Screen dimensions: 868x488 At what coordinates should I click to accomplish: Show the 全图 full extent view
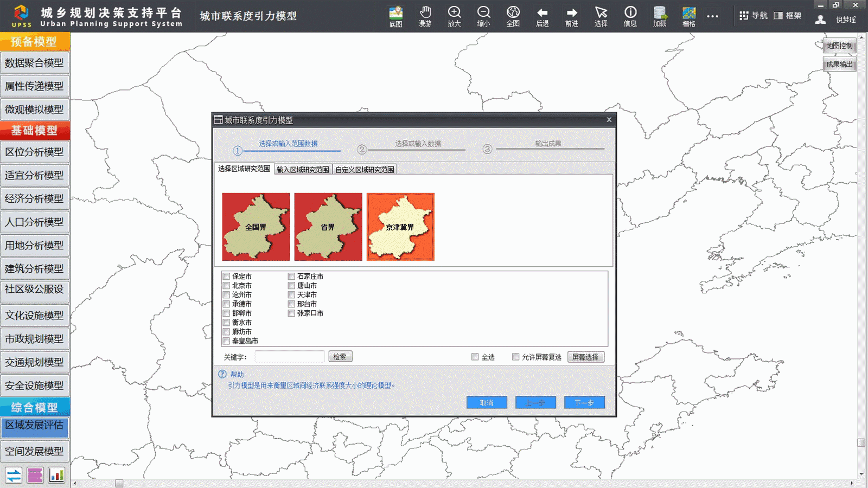(513, 16)
